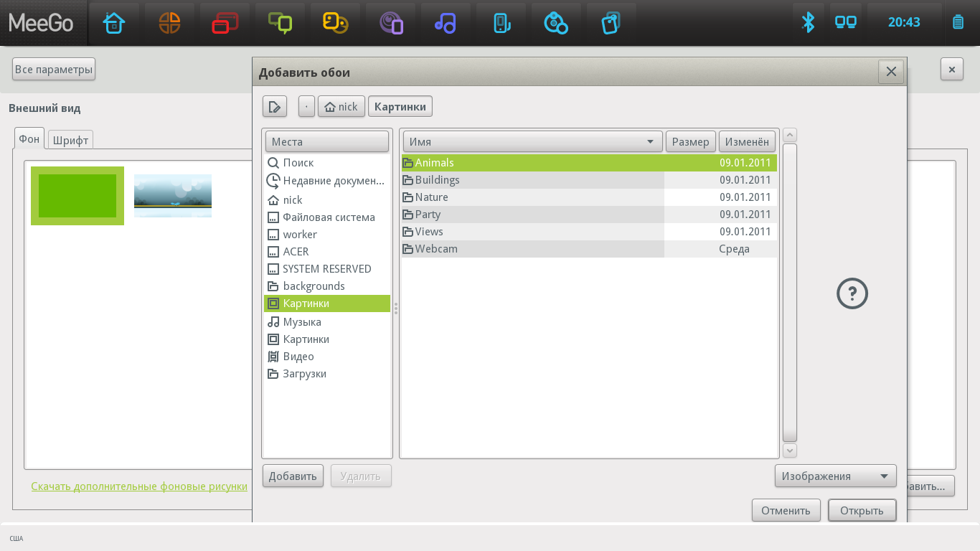Toggle the type-a-filename pencil button
The image size is (980, 551).
pos(274,107)
